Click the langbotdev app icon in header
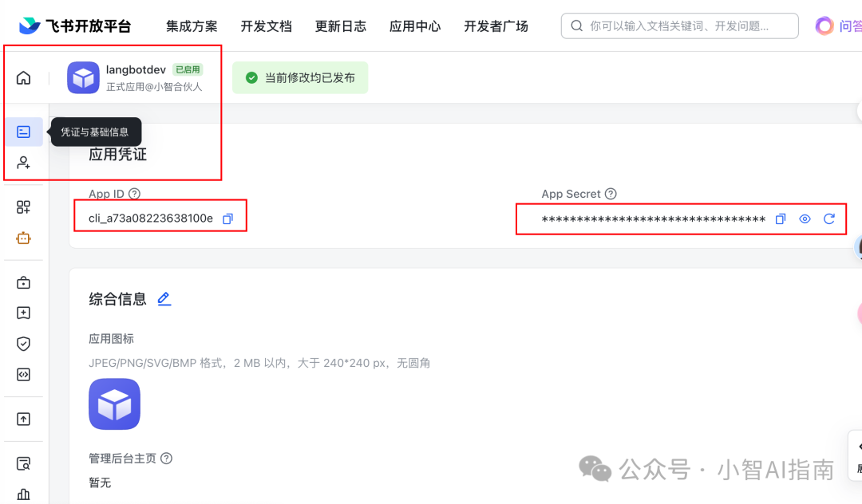Screen dimensions: 862x504 click(x=83, y=77)
